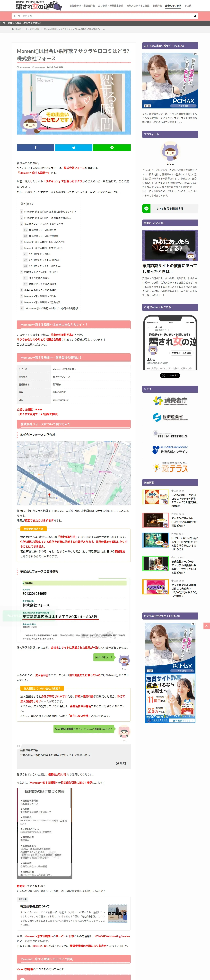The width and height of the screenshot is (210, 980).
Task: Jump to TOC 6.2 被害にあったときの相談先
Action: (x=42, y=284)
